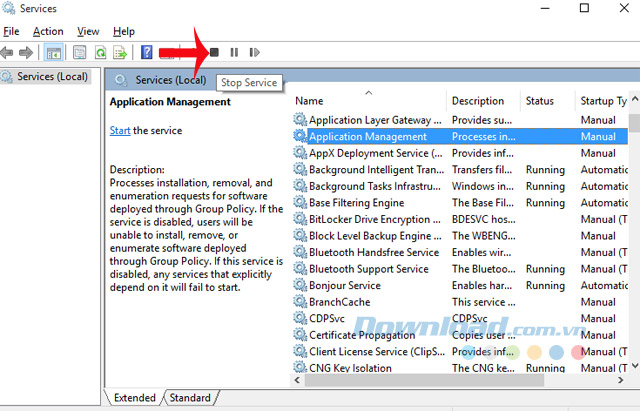The width and height of the screenshot is (640, 411).
Task: Select the Application Management service row
Action: point(460,136)
